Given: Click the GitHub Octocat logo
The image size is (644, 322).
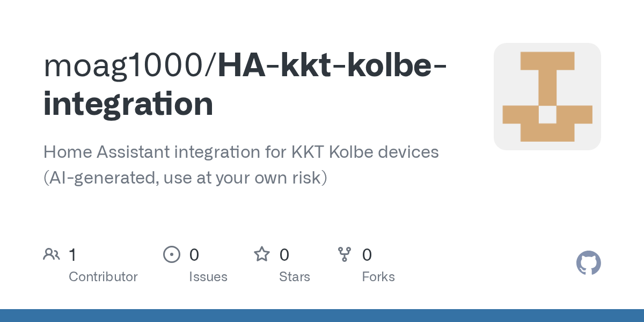Looking at the screenshot, I should click(588, 264).
